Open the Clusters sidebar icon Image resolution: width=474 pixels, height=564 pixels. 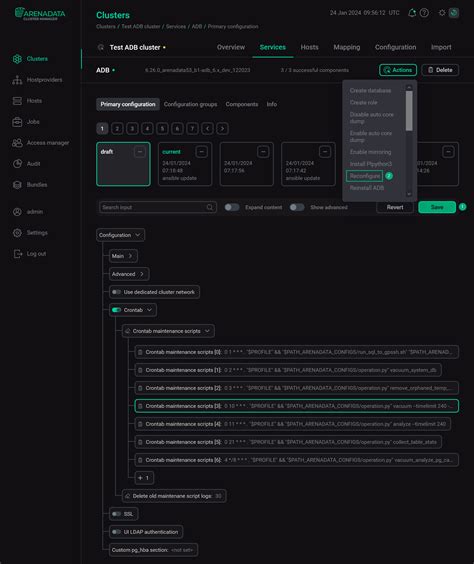pyautogui.click(x=17, y=59)
